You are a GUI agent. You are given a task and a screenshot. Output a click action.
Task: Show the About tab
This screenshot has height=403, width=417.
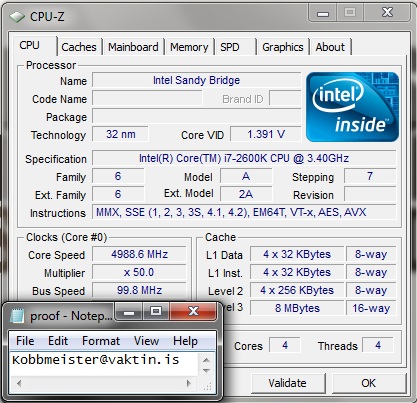coord(330,47)
